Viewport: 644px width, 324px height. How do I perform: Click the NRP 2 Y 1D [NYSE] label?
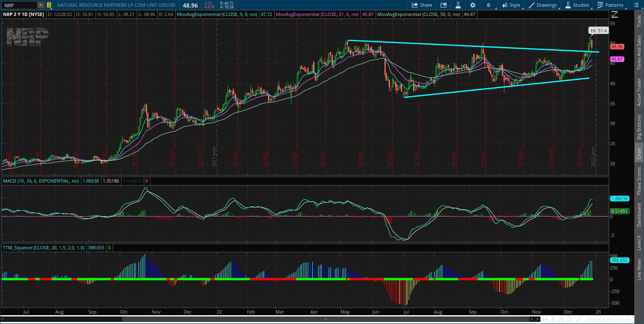23,14
